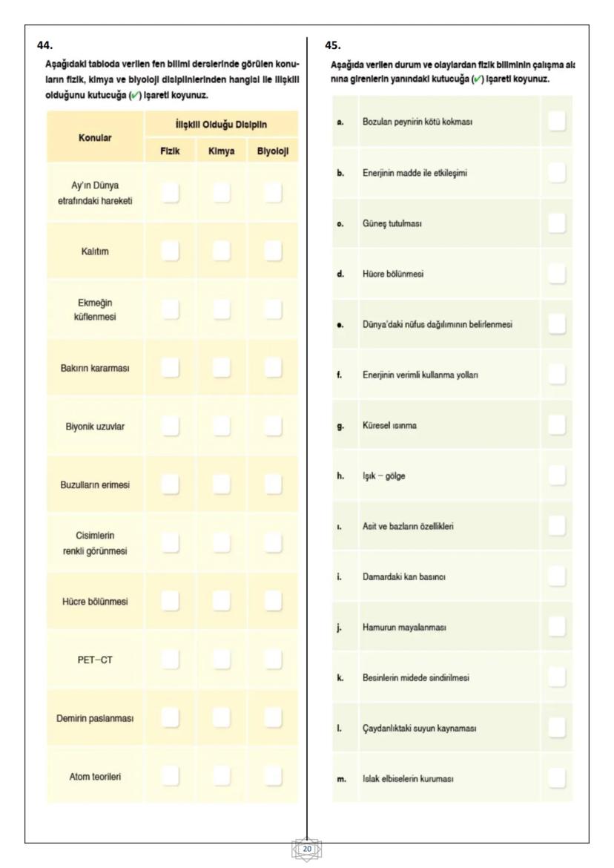Check box beside Enerjinin madde ile etkileşimi
This screenshot has height=868, width=614.
coord(556,172)
